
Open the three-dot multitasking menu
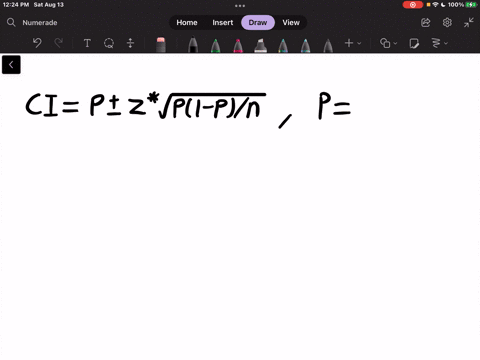pyautogui.click(x=240, y=5)
